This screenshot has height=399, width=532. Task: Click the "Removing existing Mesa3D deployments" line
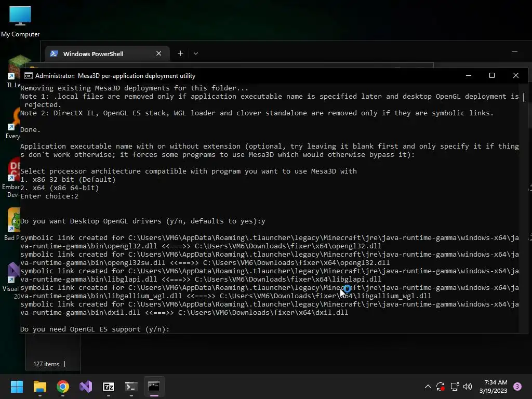[135, 88]
